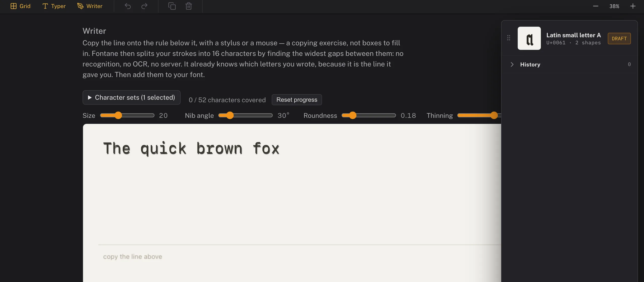Click the U+0061 · 2 shapes label

click(x=574, y=43)
